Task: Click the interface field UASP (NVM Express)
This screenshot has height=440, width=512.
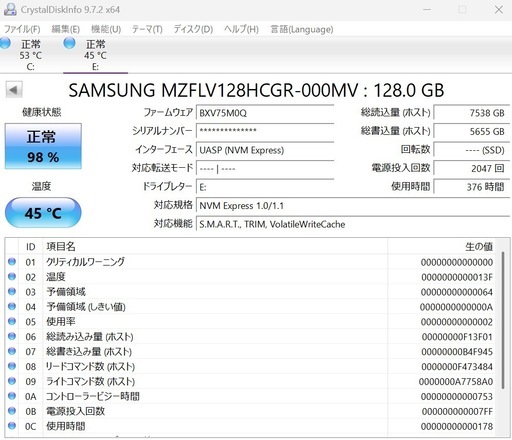Action: click(x=265, y=150)
